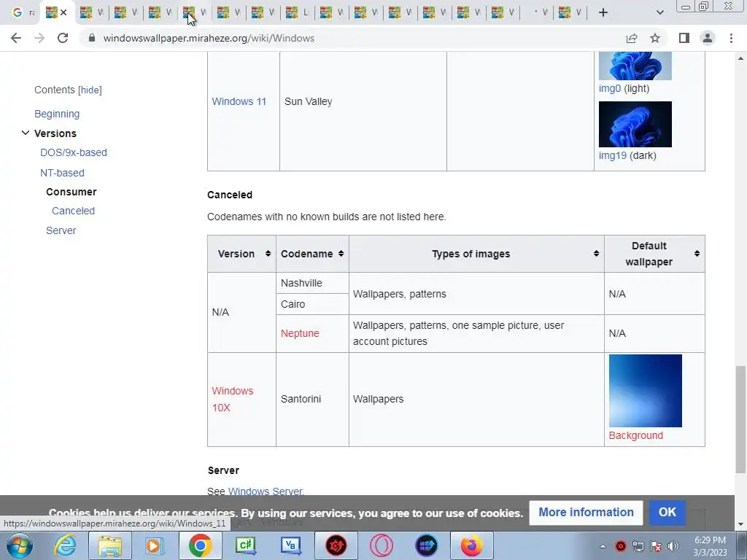Sort table by Types of images
The width and height of the screenshot is (747, 560).
[x=476, y=254]
